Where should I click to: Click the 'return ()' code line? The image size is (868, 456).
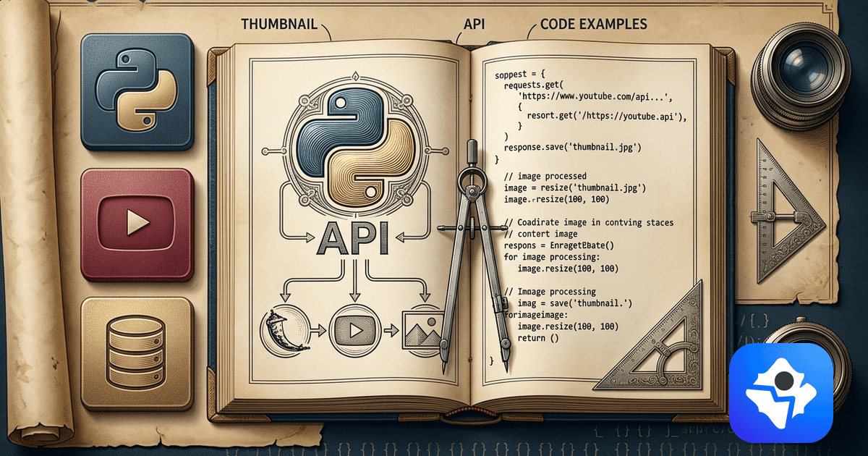coord(539,338)
